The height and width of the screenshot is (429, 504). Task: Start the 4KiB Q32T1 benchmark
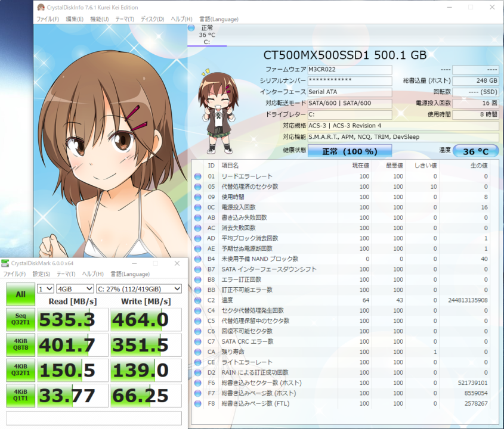(20, 370)
